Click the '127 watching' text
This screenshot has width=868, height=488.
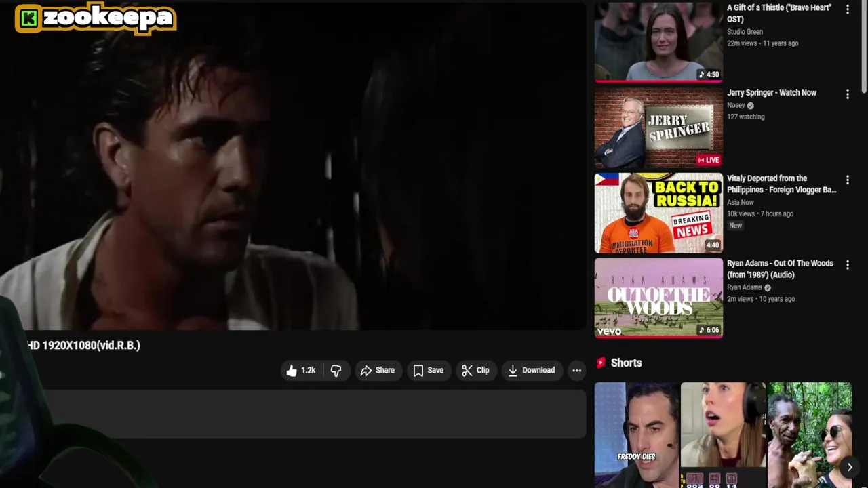[746, 117]
